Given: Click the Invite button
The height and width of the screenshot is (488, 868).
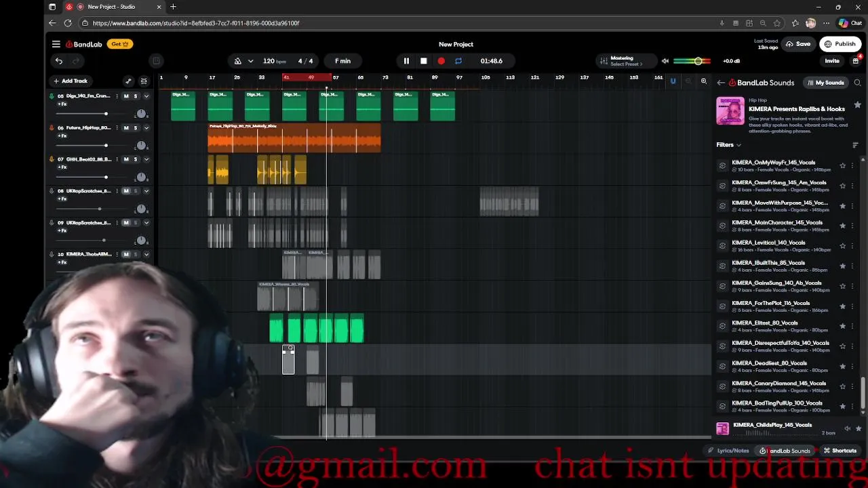Looking at the screenshot, I should point(832,61).
